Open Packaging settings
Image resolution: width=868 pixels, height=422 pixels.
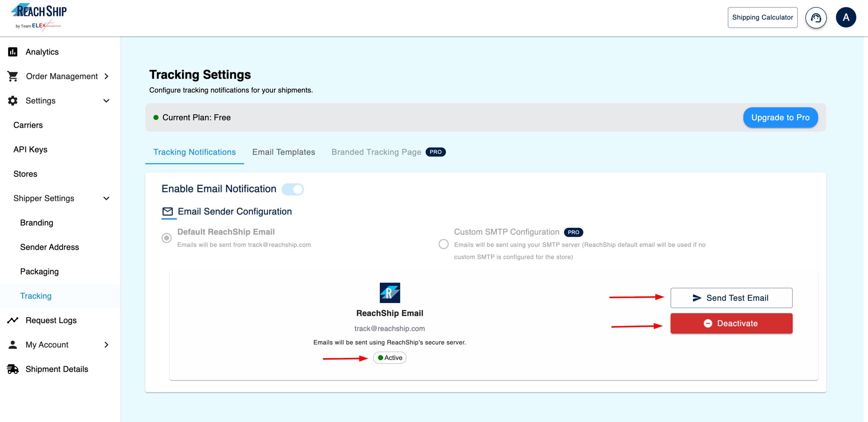click(x=39, y=272)
